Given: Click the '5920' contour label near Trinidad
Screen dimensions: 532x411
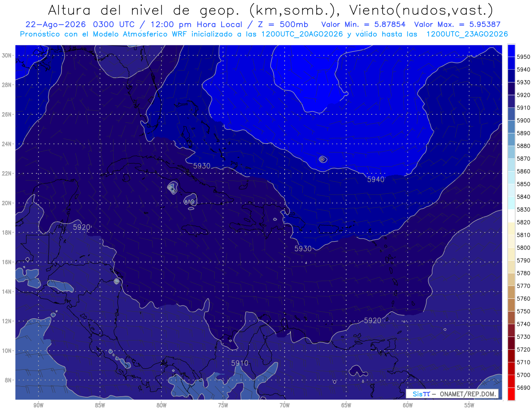Looking at the screenshot, I should click(372, 321).
